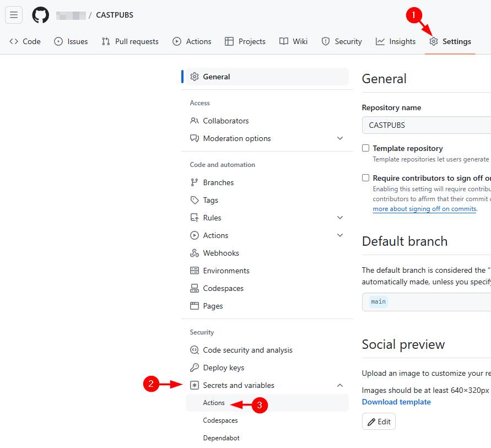This screenshot has width=491, height=448.
Task: Open Dependabot secrets in sidebar
Action: point(221,438)
